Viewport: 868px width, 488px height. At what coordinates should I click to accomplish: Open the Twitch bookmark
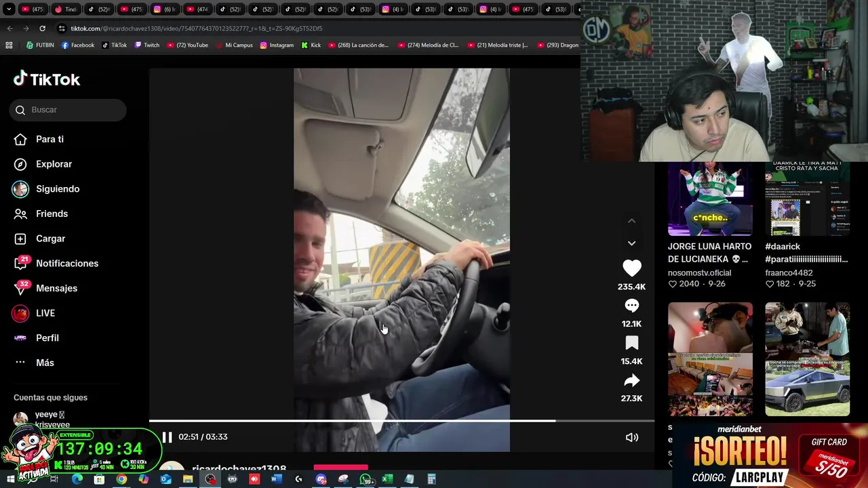click(147, 45)
